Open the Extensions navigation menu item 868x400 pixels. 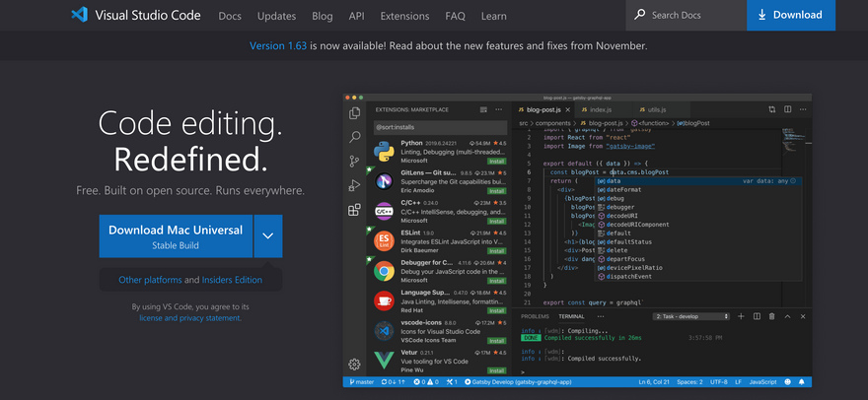[404, 16]
